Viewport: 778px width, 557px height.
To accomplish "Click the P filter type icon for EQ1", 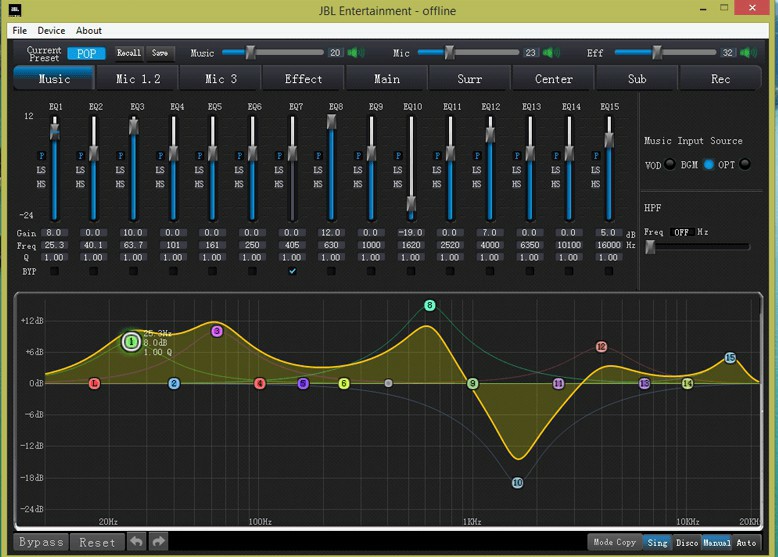I will [x=42, y=156].
